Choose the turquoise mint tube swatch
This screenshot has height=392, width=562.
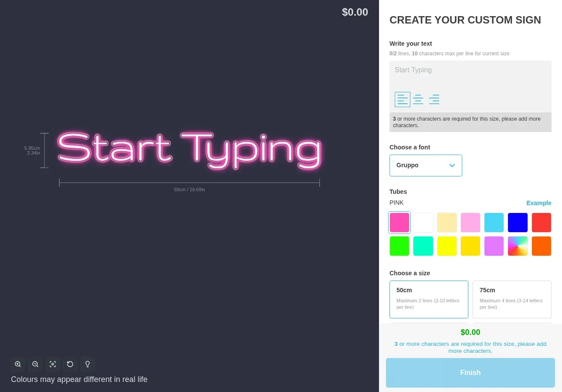423,246
